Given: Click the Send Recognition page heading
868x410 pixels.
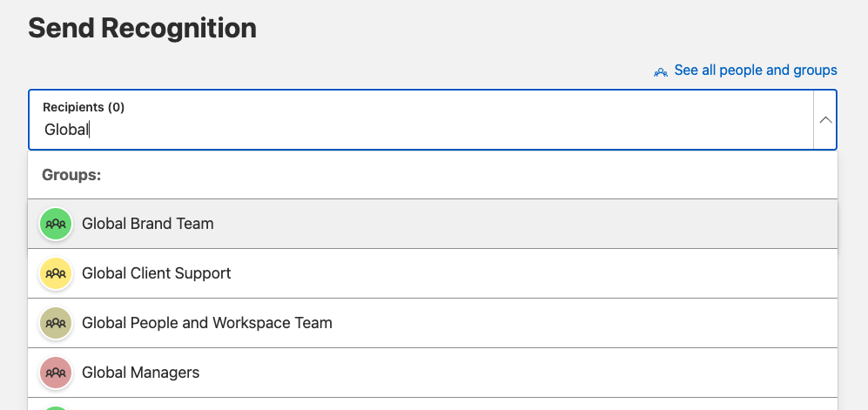Looking at the screenshot, I should click(142, 28).
